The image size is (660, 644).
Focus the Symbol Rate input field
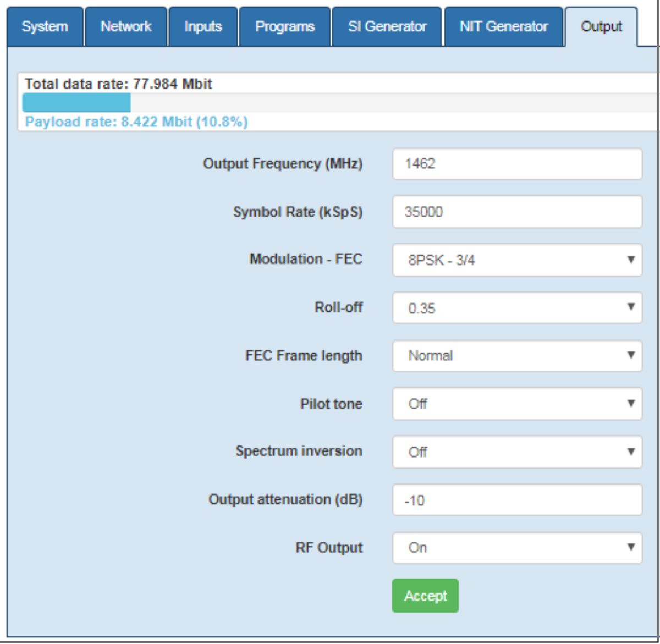(517, 212)
